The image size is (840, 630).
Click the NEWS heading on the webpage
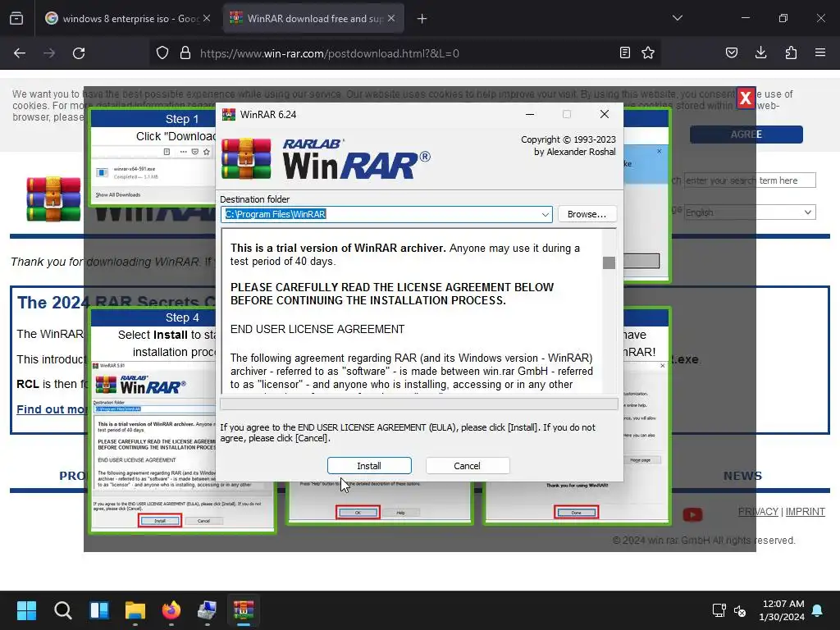(742, 476)
